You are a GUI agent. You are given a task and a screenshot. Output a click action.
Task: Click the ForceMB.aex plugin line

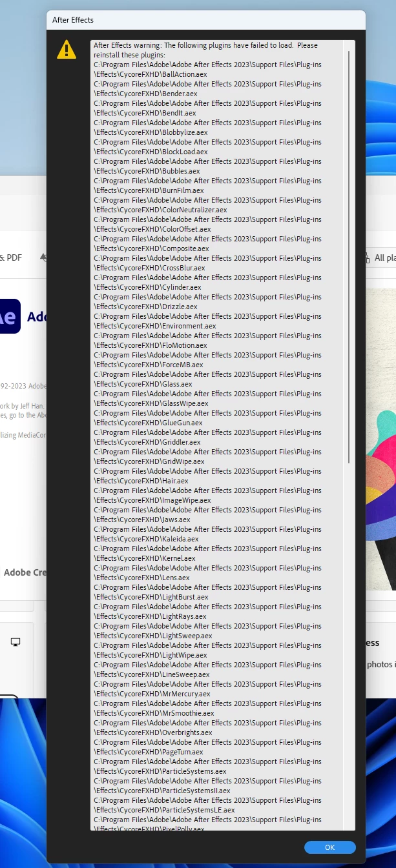(149, 365)
